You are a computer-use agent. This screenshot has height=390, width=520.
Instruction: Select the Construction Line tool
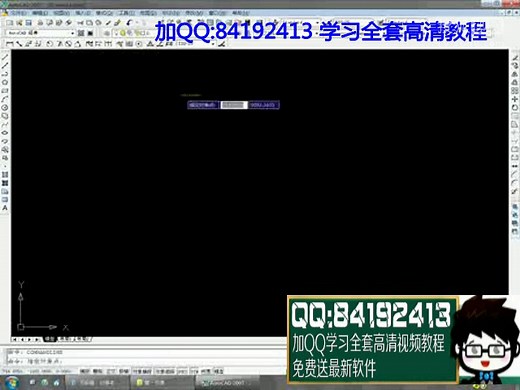coord(5,65)
